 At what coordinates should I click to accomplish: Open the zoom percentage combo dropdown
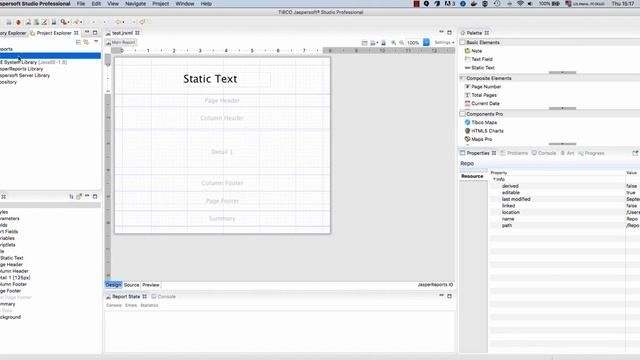coord(426,42)
